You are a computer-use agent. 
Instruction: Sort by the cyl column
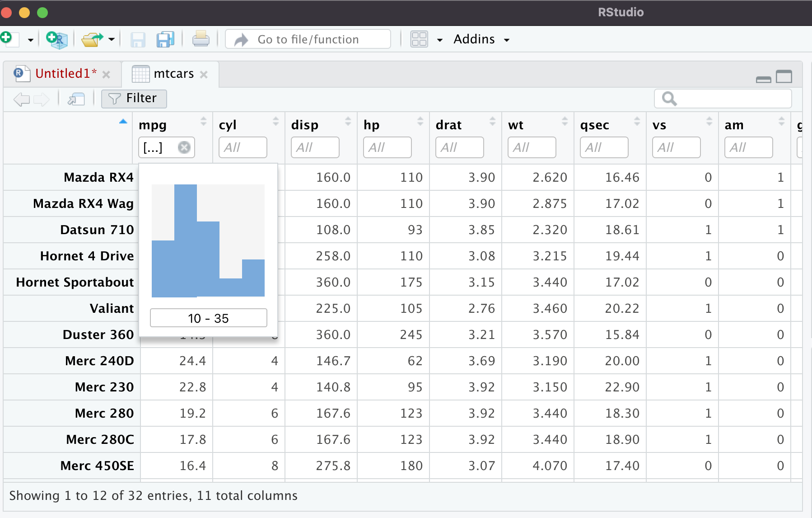tap(275, 121)
